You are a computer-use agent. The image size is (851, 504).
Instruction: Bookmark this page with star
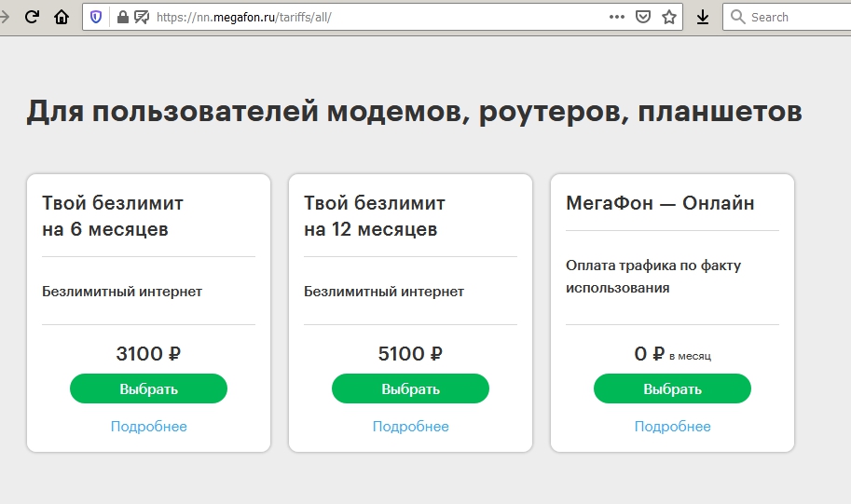coord(668,17)
